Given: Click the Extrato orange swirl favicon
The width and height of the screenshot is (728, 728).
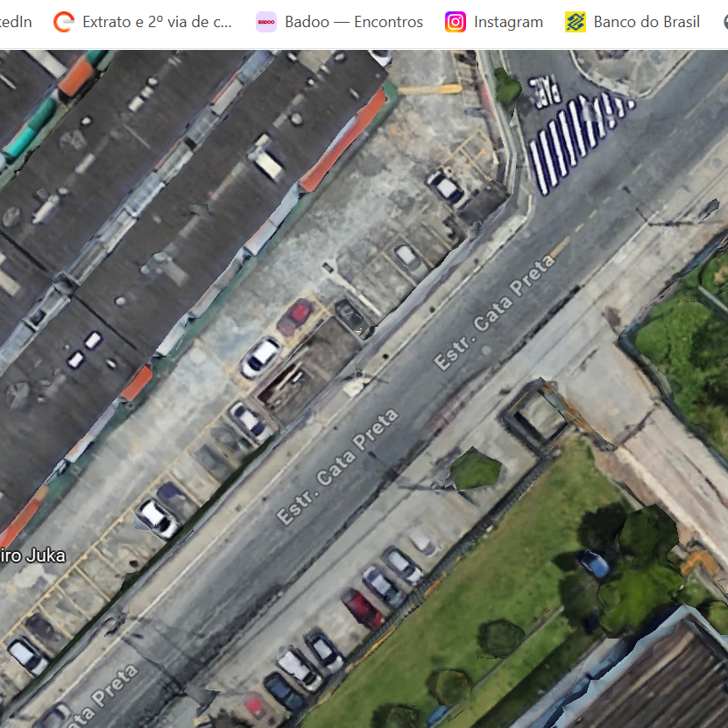Looking at the screenshot, I should [x=64, y=22].
